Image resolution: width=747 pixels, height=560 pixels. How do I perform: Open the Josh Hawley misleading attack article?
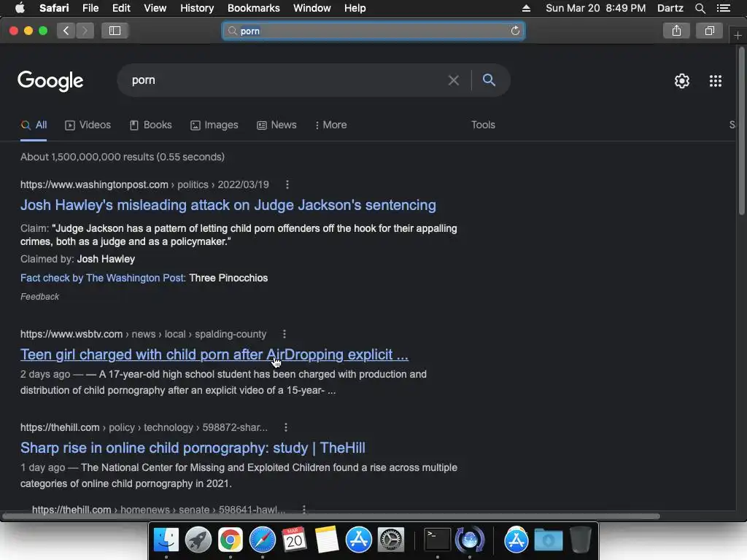[228, 205]
